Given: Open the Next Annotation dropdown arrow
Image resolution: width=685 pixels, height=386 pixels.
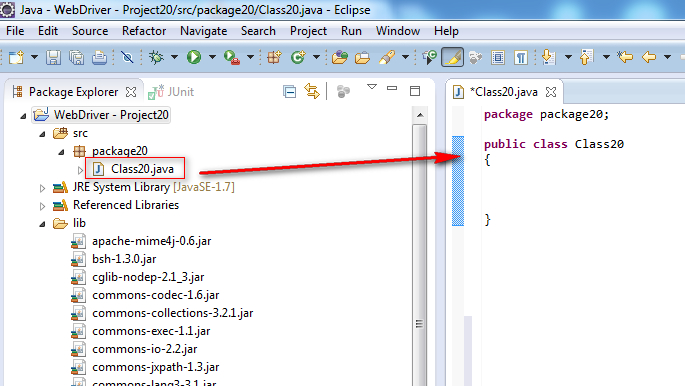Looking at the screenshot, I should tap(568, 57).
